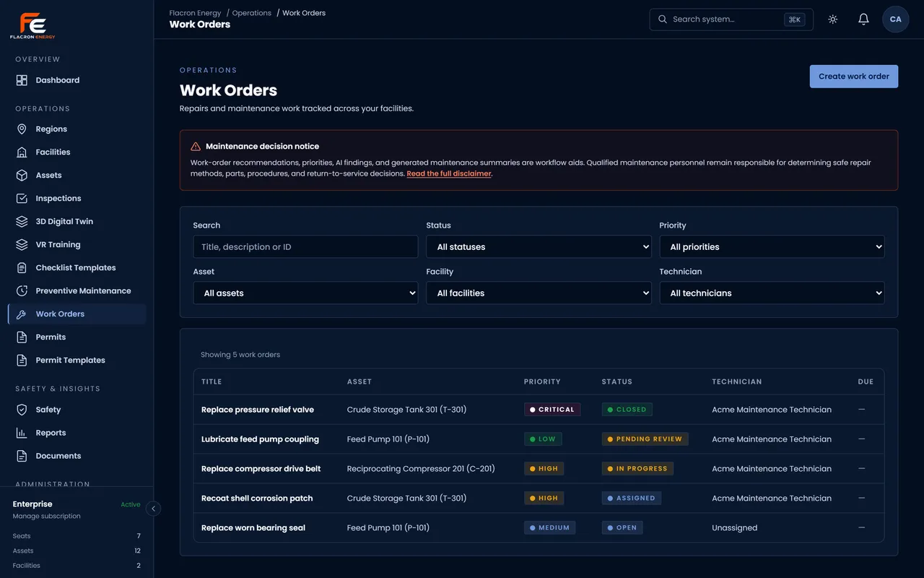
Task: Collapse the sidebar with the chevron button
Action: click(x=153, y=509)
